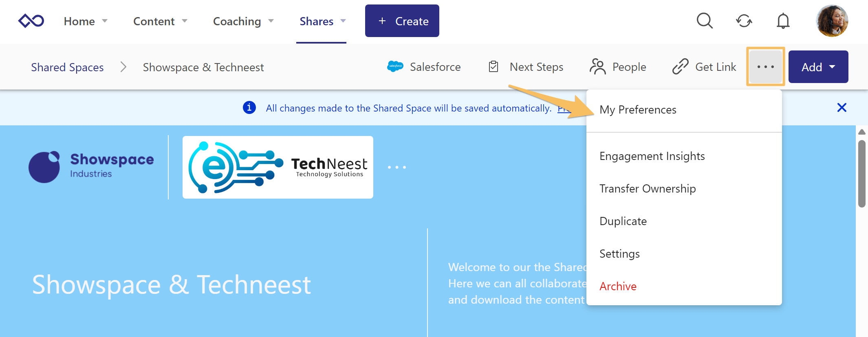Screen dimensions: 868x337
Task: Expand the Home dropdown arrow
Action: [x=105, y=21]
